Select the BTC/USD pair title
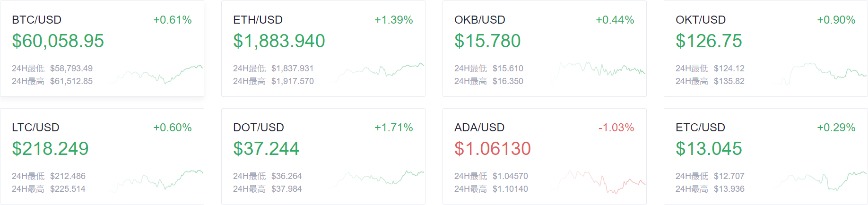The image size is (868, 205). tap(37, 20)
